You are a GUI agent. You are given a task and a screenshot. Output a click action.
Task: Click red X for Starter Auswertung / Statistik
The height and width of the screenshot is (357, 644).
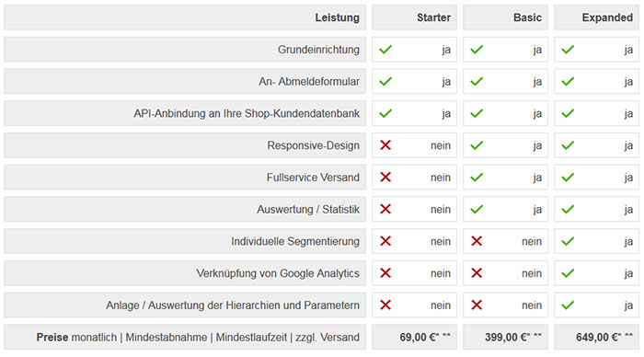coord(385,209)
